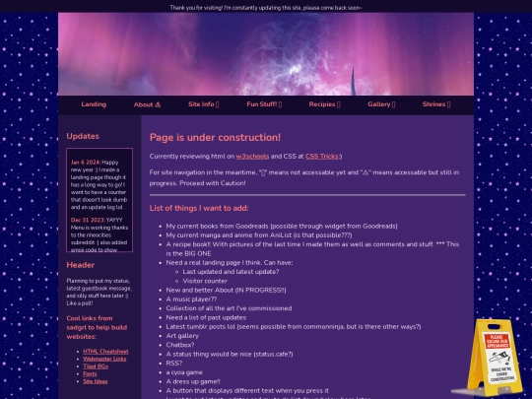
Task: Click the 'a cyoa game' list item
Action: coord(184,372)
